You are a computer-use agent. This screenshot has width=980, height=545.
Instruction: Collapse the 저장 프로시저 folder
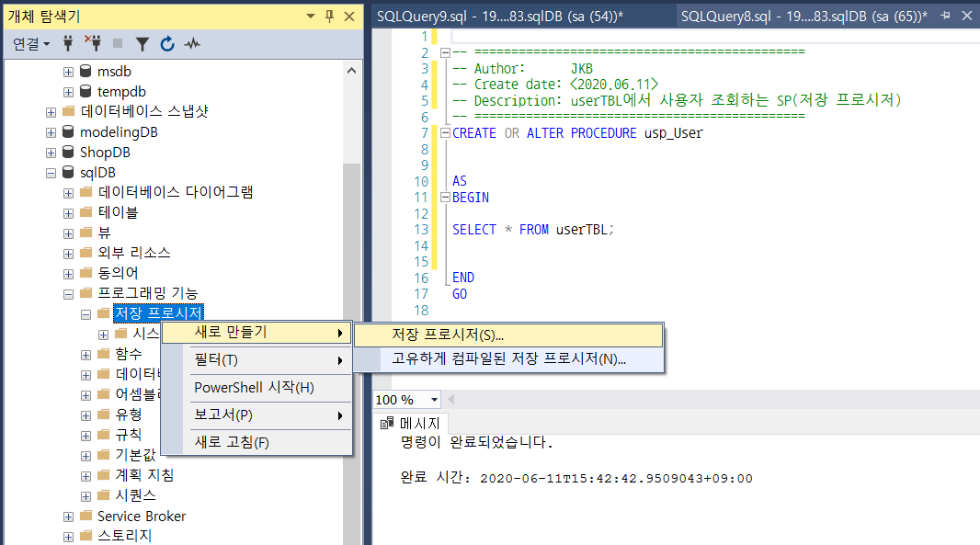pos(85,314)
